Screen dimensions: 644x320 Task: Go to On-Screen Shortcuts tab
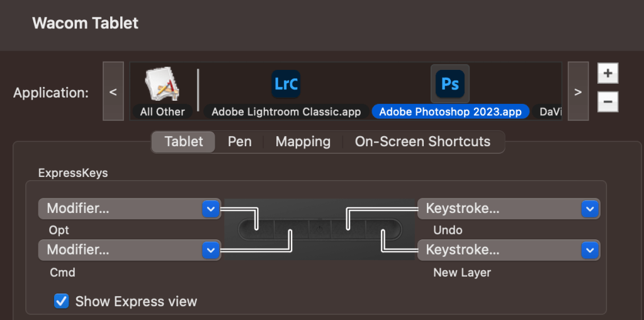[x=422, y=142]
